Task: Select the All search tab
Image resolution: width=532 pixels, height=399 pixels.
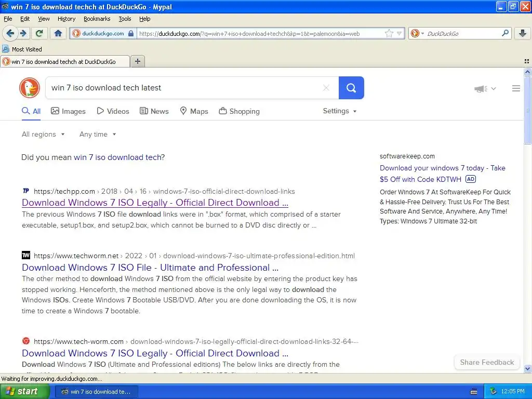Action: point(31,111)
